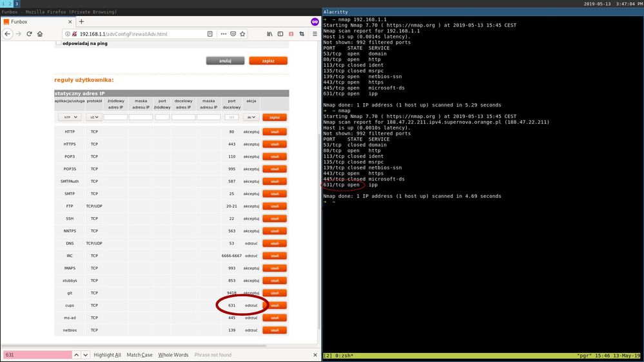Screen dimensions: 644x362
Task: Click the port docelowy input field
Action: tap(232, 117)
